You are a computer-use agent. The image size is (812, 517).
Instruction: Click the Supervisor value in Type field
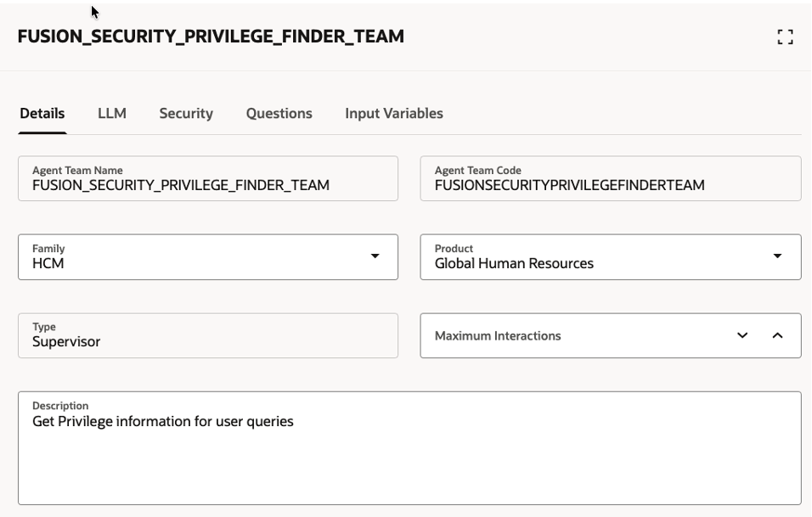point(66,342)
